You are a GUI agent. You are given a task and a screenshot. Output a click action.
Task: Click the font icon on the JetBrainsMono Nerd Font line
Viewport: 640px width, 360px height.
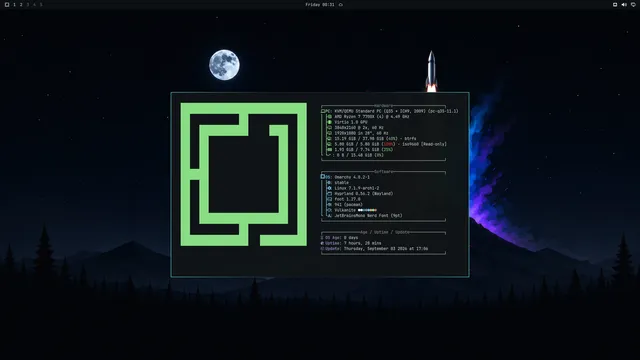click(330, 216)
